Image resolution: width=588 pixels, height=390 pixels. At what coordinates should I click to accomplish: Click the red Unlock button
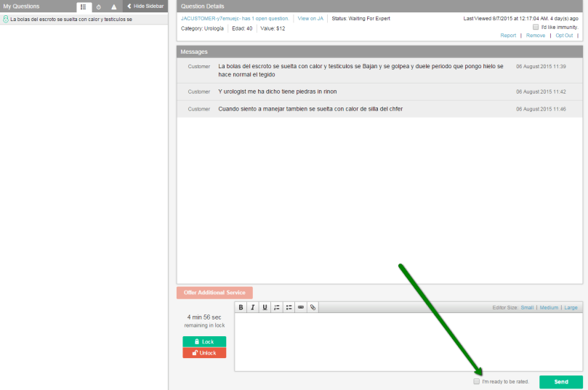(x=204, y=353)
